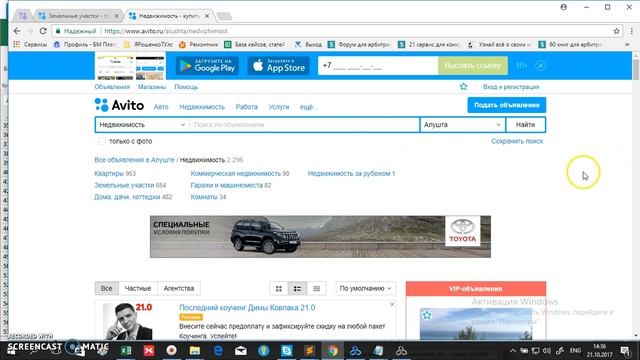Screen dimensions: 640x360
Task: Show more bookmarks chevron
Action: point(627,44)
